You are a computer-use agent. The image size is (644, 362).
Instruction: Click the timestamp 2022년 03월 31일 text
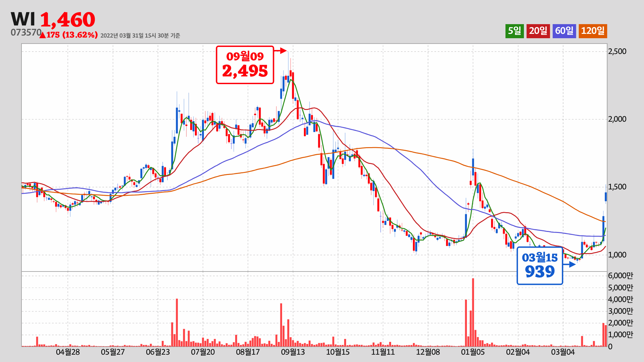140,36
